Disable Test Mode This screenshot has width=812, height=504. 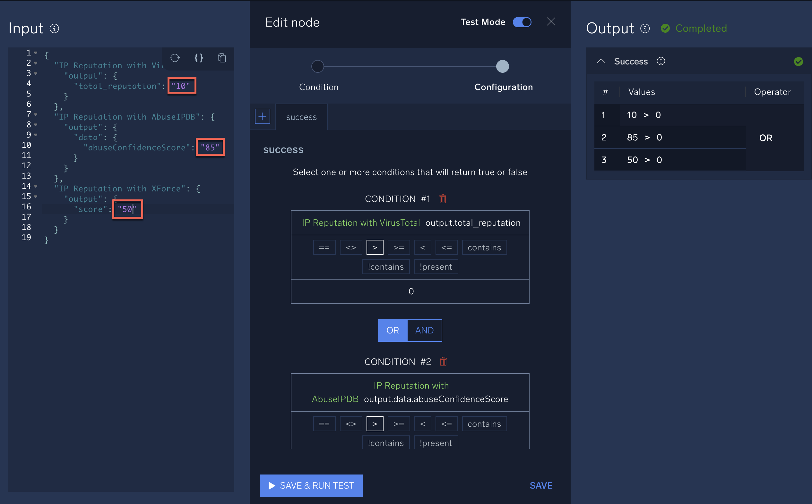point(522,22)
